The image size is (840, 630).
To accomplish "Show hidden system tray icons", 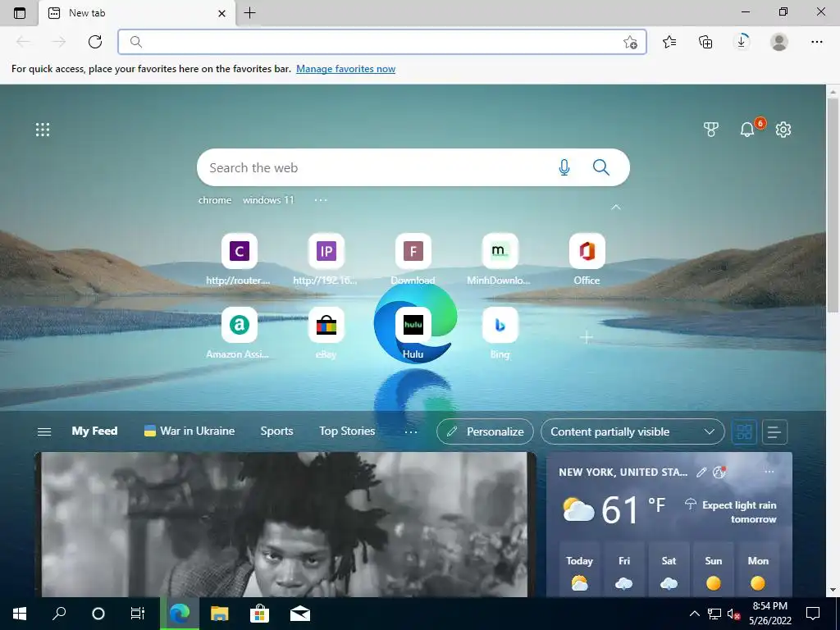I will pyautogui.click(x=694, y=614).
